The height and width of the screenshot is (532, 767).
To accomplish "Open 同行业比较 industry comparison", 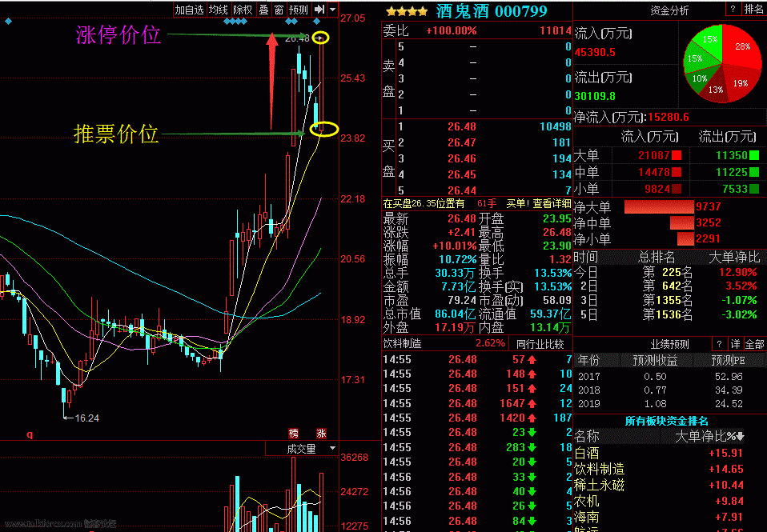I will tap(540, 344).
